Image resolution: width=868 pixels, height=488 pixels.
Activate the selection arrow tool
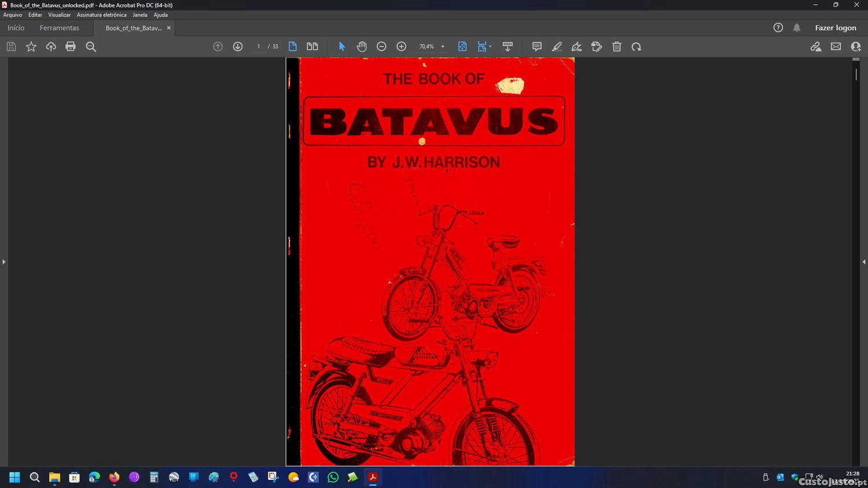coord(341,47)
